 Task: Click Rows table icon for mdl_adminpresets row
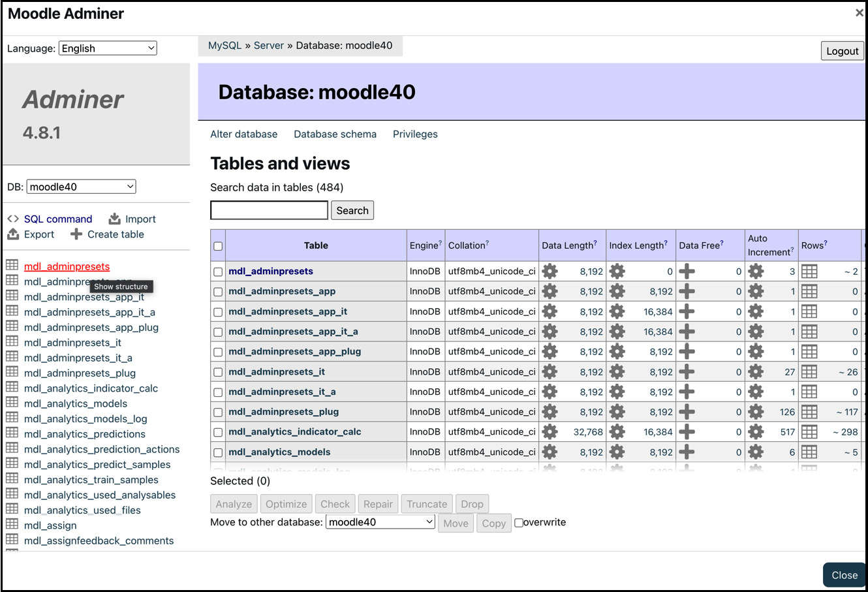pos(809,271)
